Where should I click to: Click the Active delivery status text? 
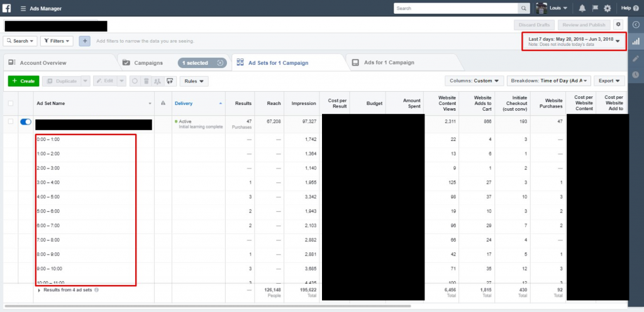click(x=185, y=121)
